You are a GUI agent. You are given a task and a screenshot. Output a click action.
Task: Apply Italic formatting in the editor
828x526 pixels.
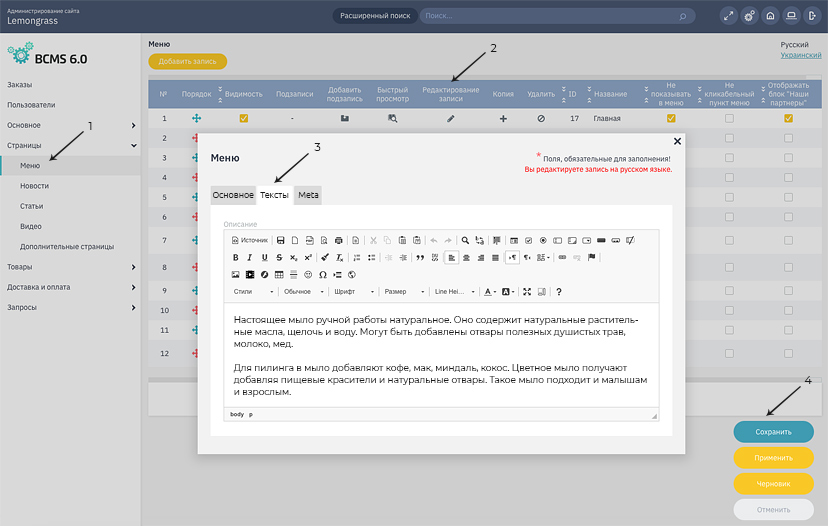click(x=250, y=258)
